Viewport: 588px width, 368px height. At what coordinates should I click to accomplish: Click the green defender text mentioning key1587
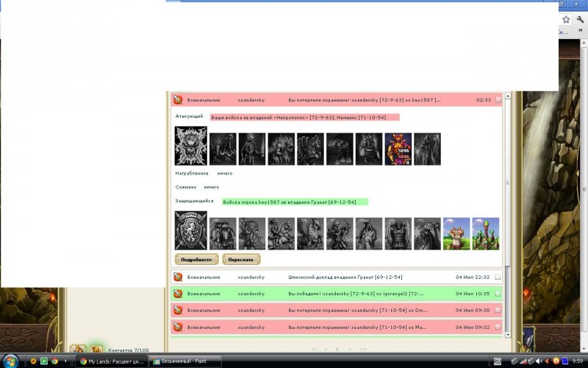pyautogui.click(x=295, y=202)
